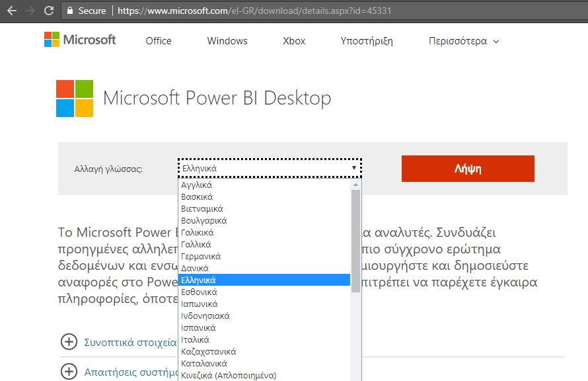
Task: Reload the page with refresh icon
Action: click(49, 11)
